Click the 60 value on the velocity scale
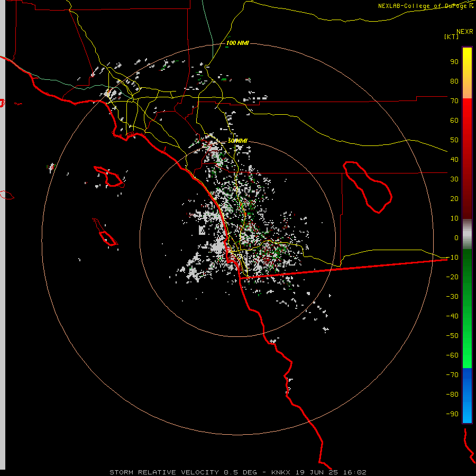Viewport: 476px width, 476px height. [454, 121]
